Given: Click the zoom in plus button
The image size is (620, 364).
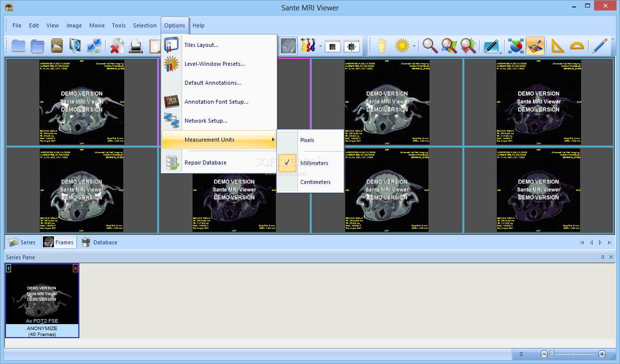Looking at the screenshot, I should click(602, 354).
